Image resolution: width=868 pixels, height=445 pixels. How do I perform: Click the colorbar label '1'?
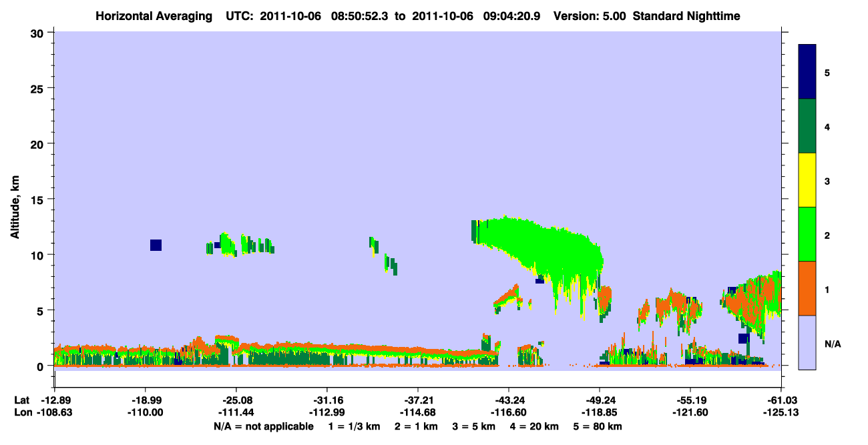coord(827,290)
